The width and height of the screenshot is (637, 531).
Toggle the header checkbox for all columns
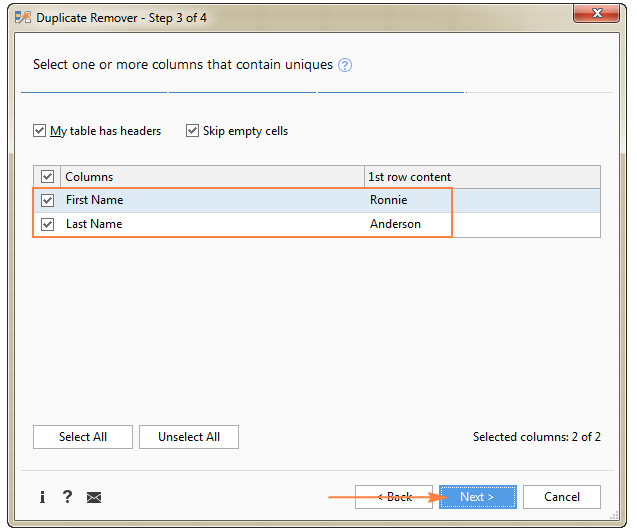coord(47,177)
